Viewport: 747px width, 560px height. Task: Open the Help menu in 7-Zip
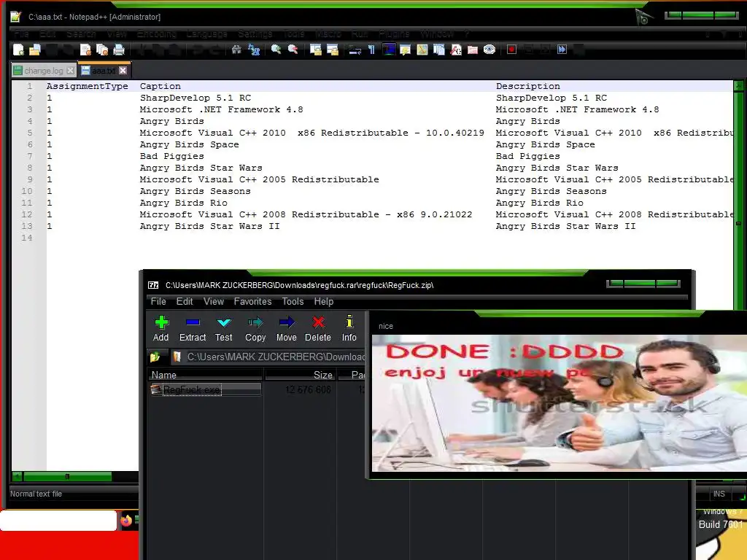323,301
